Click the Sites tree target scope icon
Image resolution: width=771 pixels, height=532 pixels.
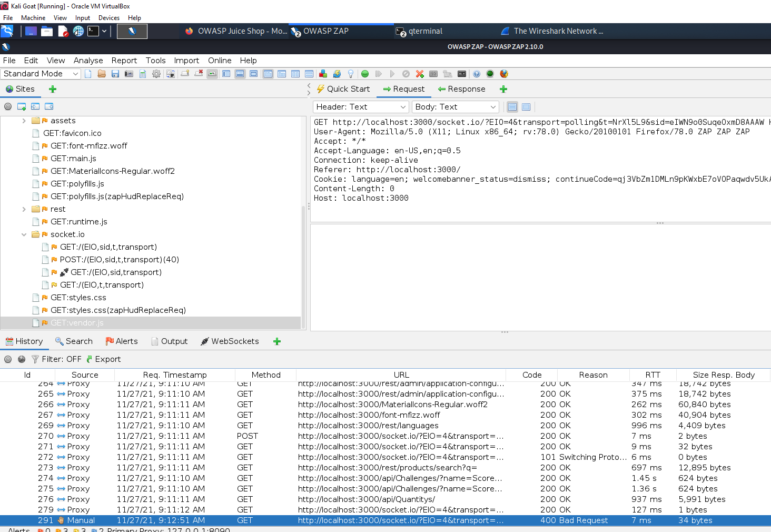(x=8, y=106)
